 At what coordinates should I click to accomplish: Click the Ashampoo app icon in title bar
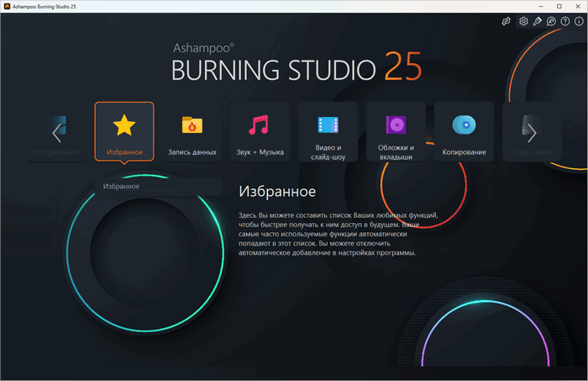point(7,7)
